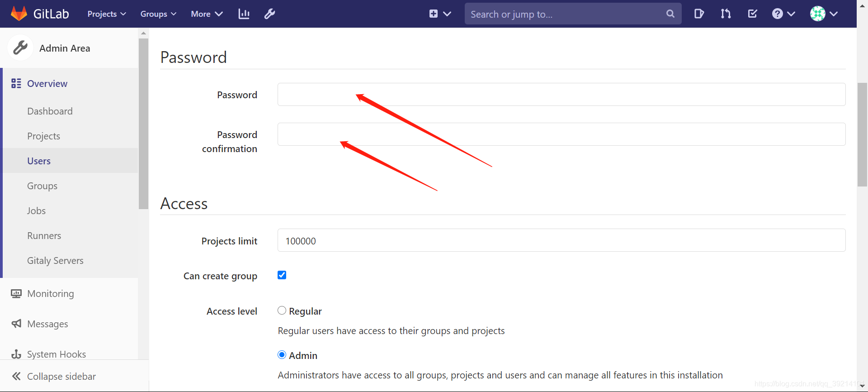Open Groups in the sidebar
Viewport: 868px width, 392px height.
tap(42, 186)
